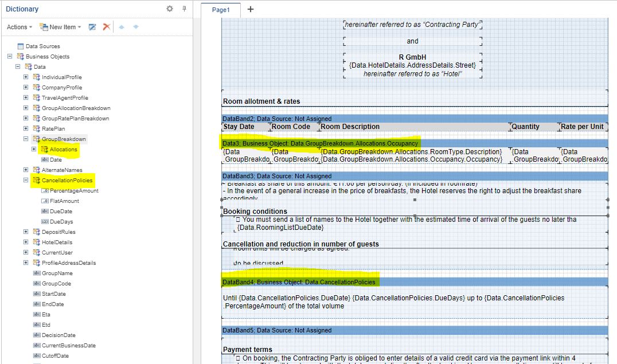Collapse the CancellationPolicies node
This screenshot has height=364, width=617.
(x=26, y=181)
